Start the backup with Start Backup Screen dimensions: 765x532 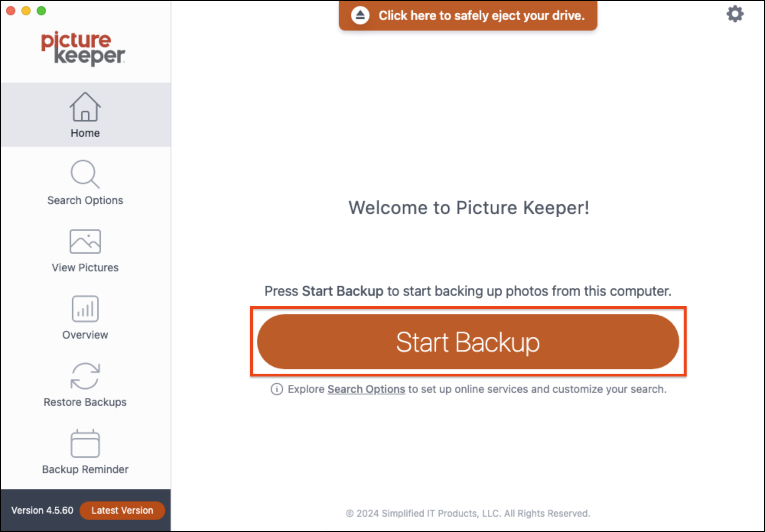click(468, 342)
